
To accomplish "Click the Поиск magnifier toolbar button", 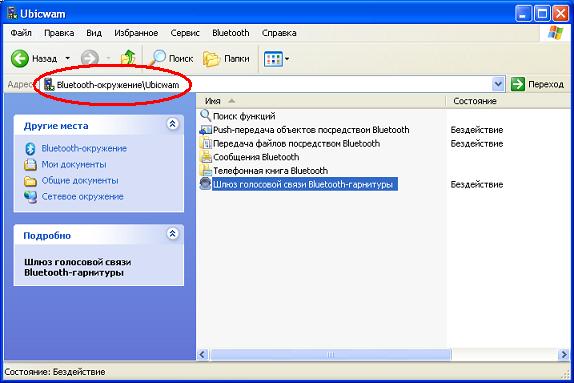I will tap(172, 58).
